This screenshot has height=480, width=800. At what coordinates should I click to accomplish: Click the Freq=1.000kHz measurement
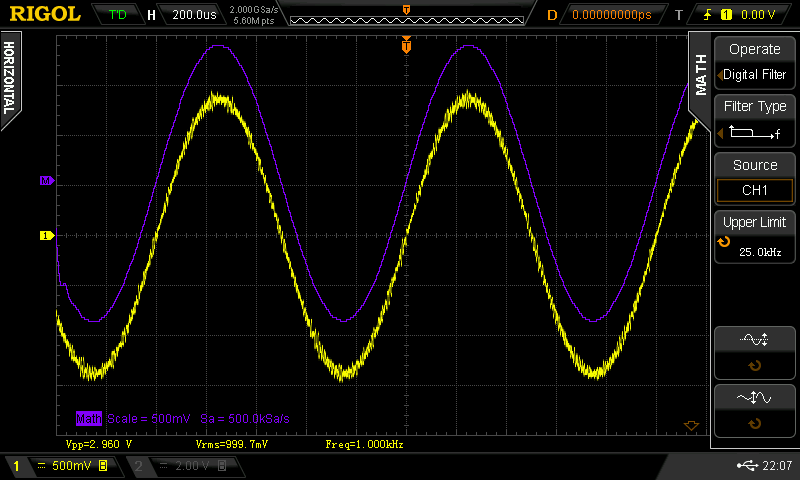[x=364, y=444]
